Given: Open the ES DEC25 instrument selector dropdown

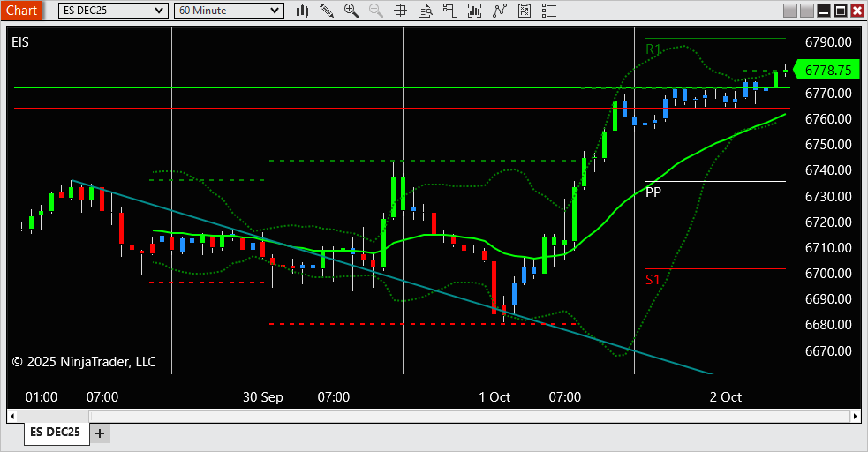Looking at the screenshot, I should click(x=113, y=11).
